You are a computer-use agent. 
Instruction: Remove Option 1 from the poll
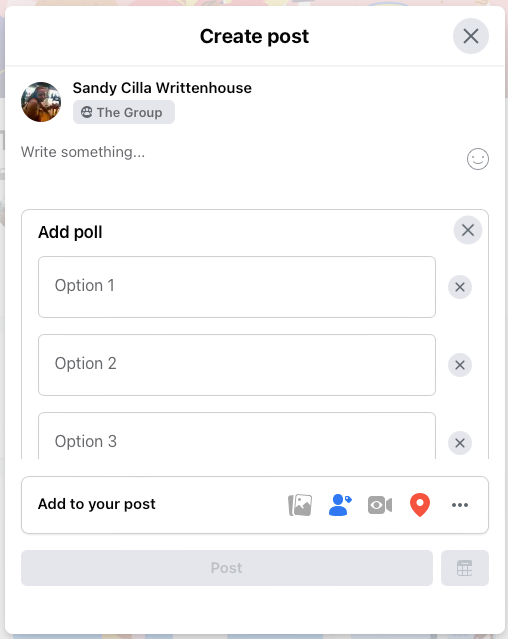460,287
